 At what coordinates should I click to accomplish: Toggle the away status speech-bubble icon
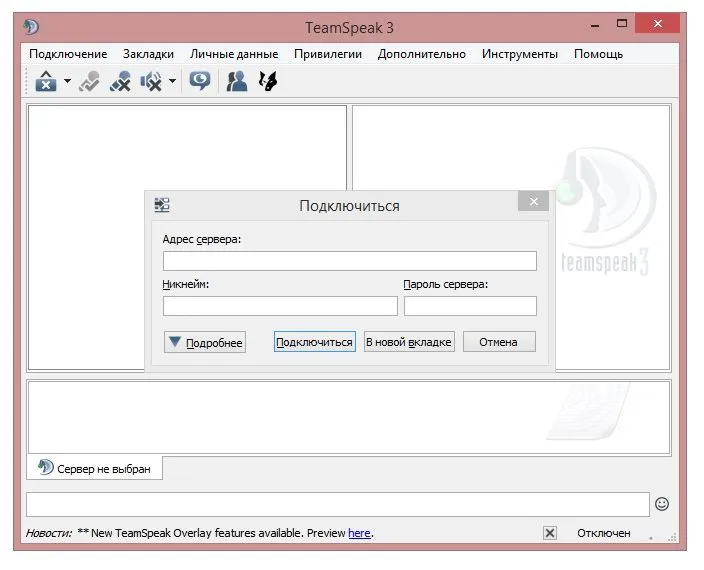click(199, 81)
